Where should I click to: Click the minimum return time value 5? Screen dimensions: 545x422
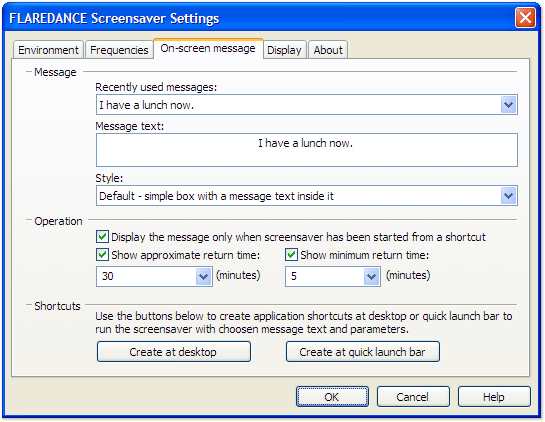point(294,276)
